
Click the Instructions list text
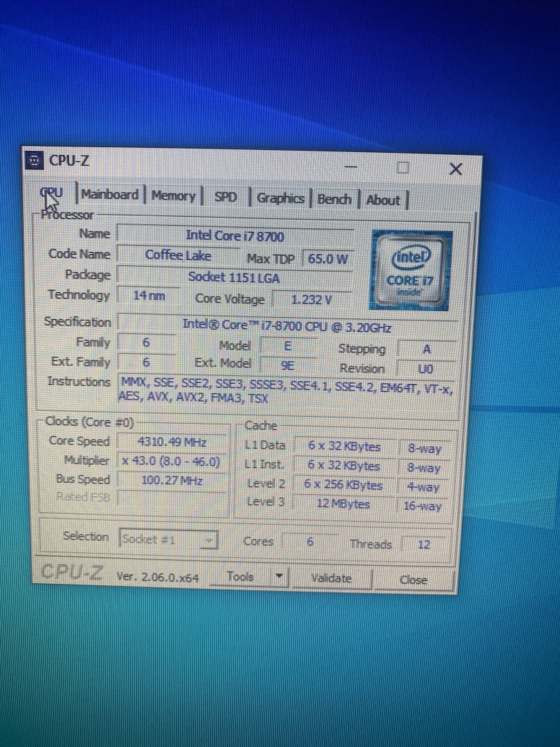click(286, 390)
